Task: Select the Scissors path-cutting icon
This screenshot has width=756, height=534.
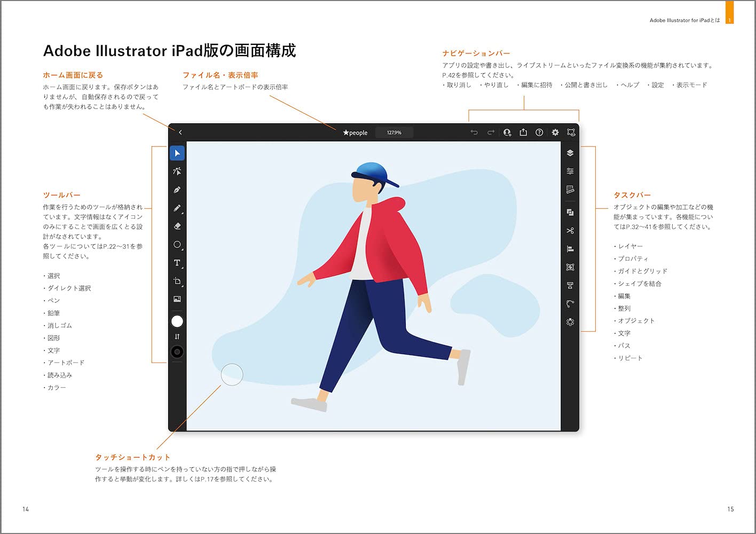Action: tap(570, 231)
